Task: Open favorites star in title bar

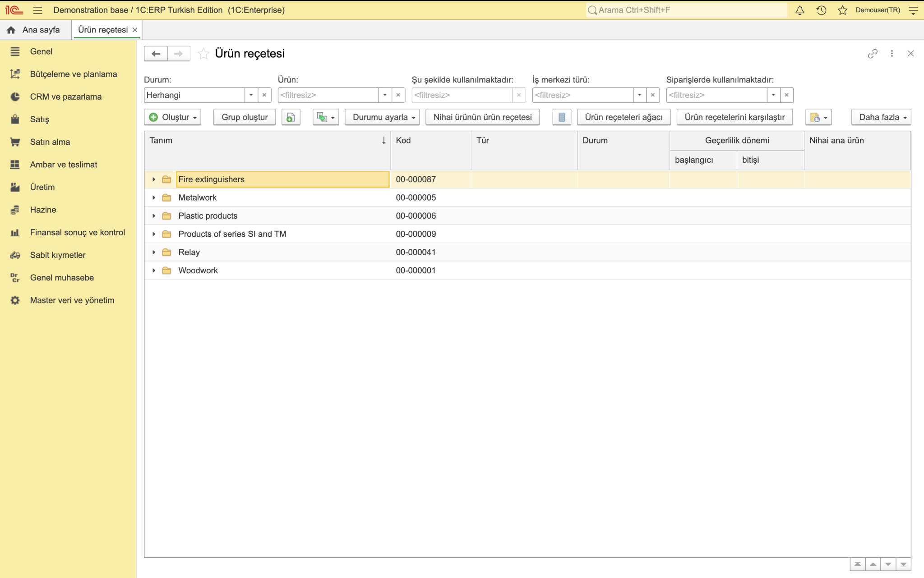Action: [x=842, y=10]
